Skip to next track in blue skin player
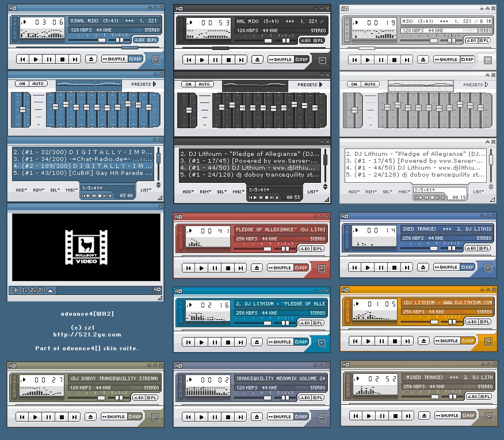Viewport: 504px width, 440px height. [x=75, y=59]
